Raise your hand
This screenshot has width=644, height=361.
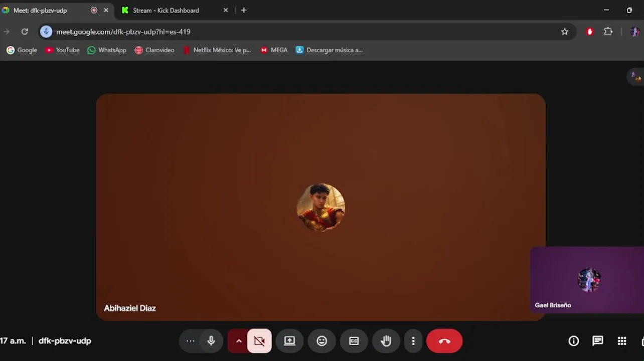click(386, 341)
